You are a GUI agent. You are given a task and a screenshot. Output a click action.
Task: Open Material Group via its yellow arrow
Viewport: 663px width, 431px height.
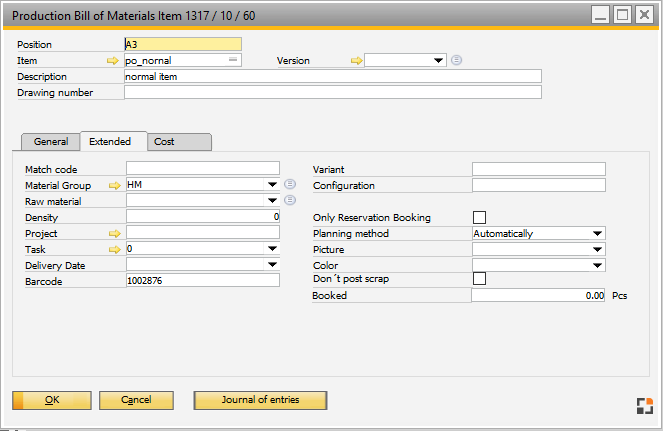pos(113,185)
